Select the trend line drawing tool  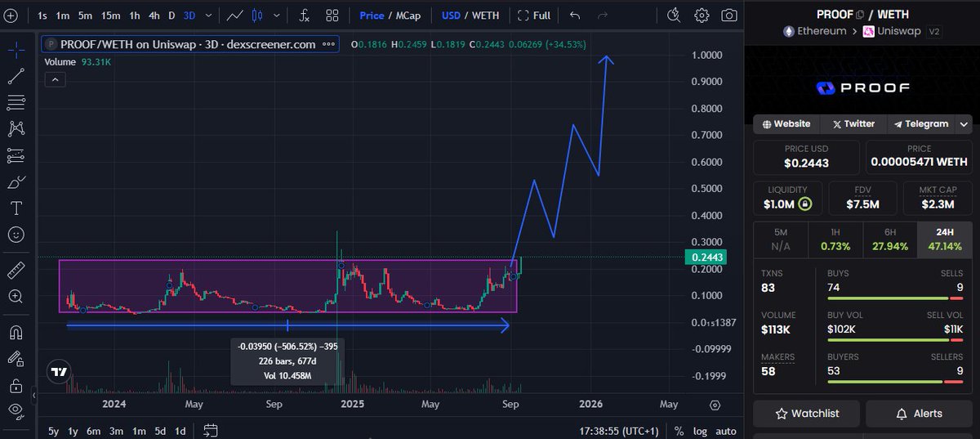[16, 76]
